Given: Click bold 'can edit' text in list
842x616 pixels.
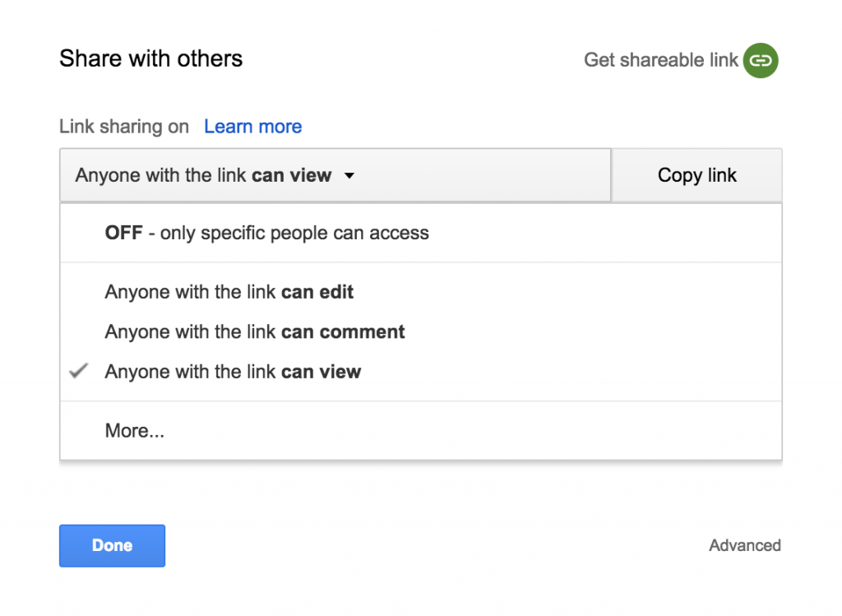Looking at the screenshot, I should pos(317,292).
